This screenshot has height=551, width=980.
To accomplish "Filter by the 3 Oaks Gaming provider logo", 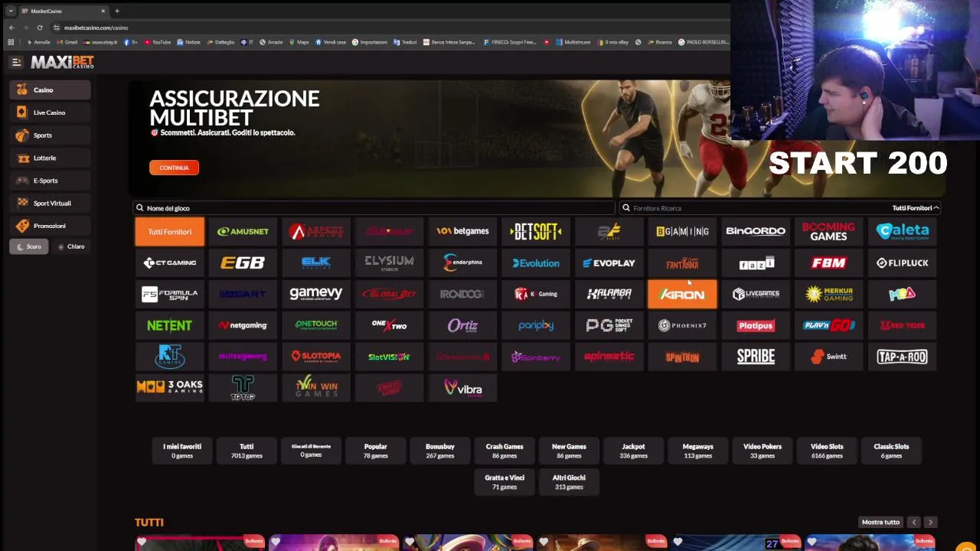I will click(x=170, y=387).
